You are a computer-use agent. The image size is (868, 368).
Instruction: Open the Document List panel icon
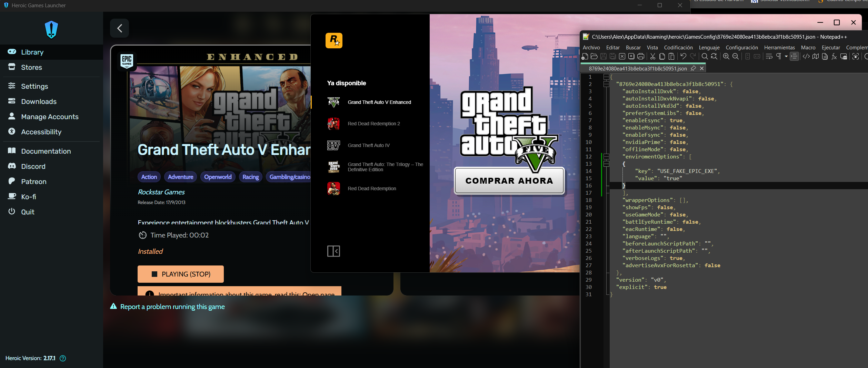click(825, 57)
